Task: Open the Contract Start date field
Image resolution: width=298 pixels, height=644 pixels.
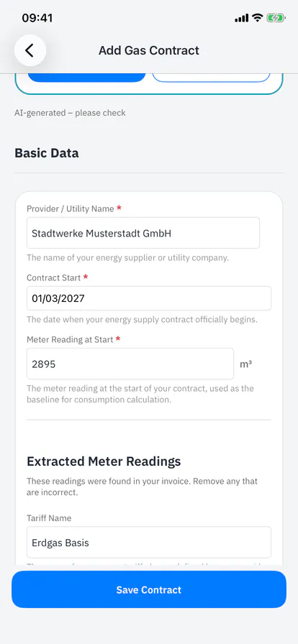Action: coord(149,298)
